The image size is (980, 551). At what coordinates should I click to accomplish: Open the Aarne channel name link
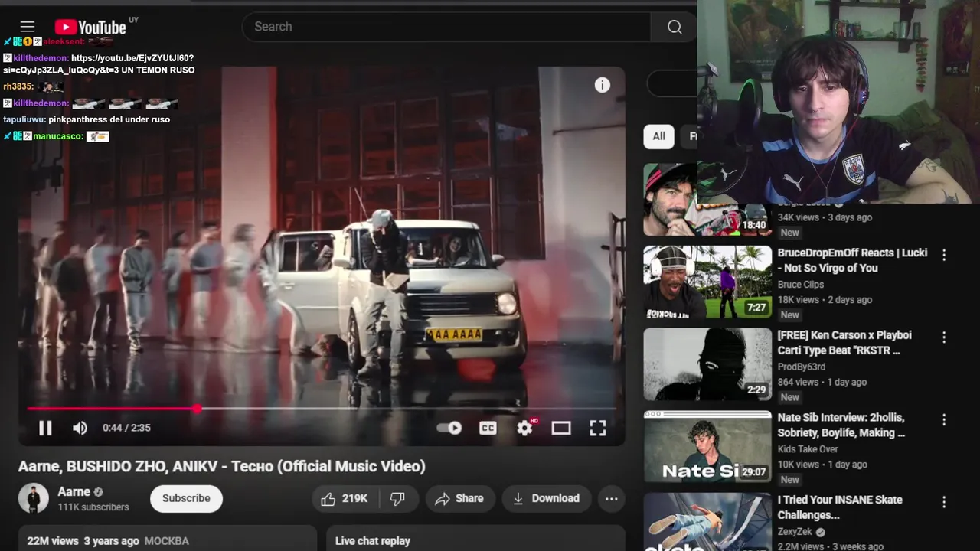coord(74,491)
